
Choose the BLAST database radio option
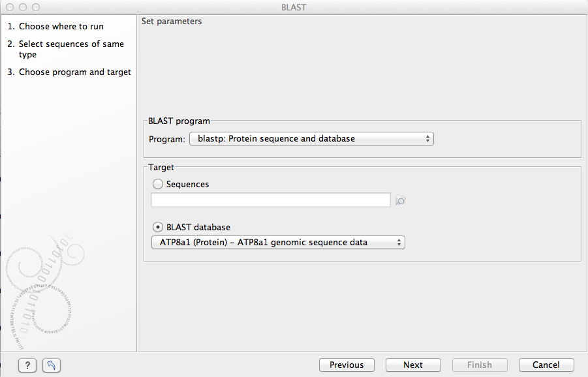pyautogui.click(x=158, y=228)
